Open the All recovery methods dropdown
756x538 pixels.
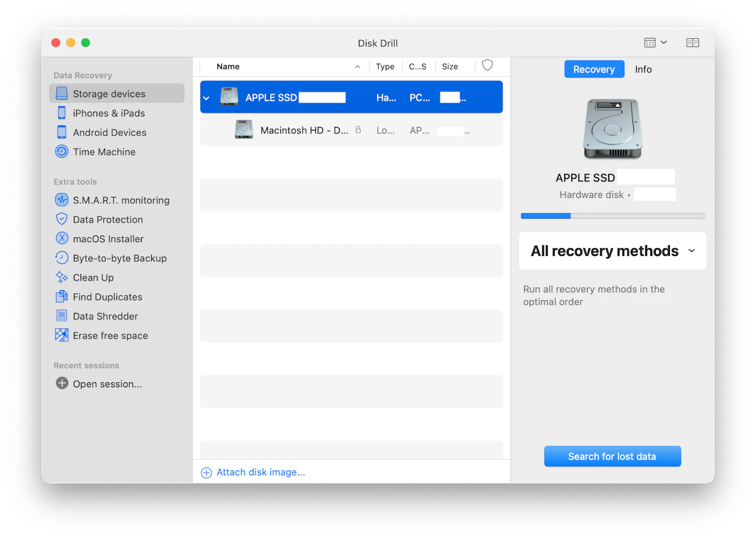point(612,251)
